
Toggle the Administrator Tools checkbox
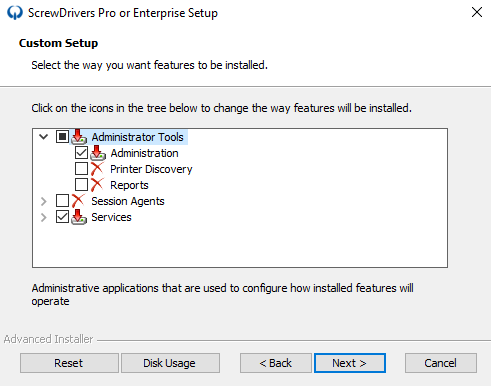coord(62,137)
